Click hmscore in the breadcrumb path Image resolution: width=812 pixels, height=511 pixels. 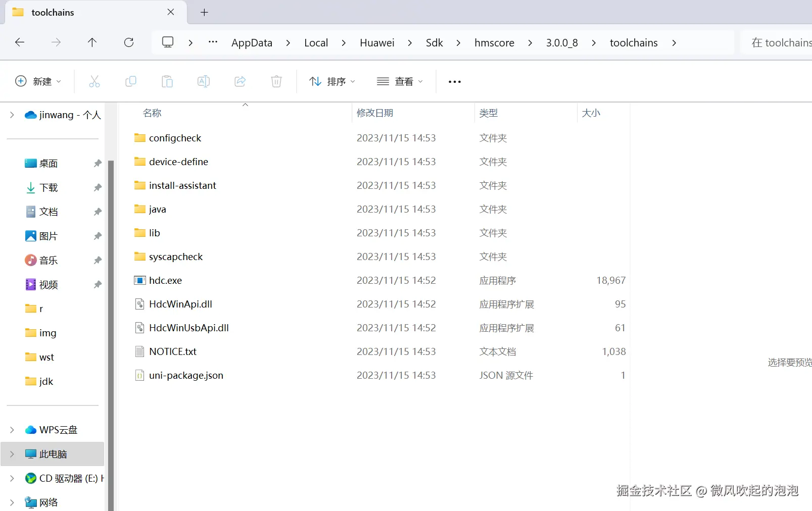pyautogui.click(x=494, y=43)
